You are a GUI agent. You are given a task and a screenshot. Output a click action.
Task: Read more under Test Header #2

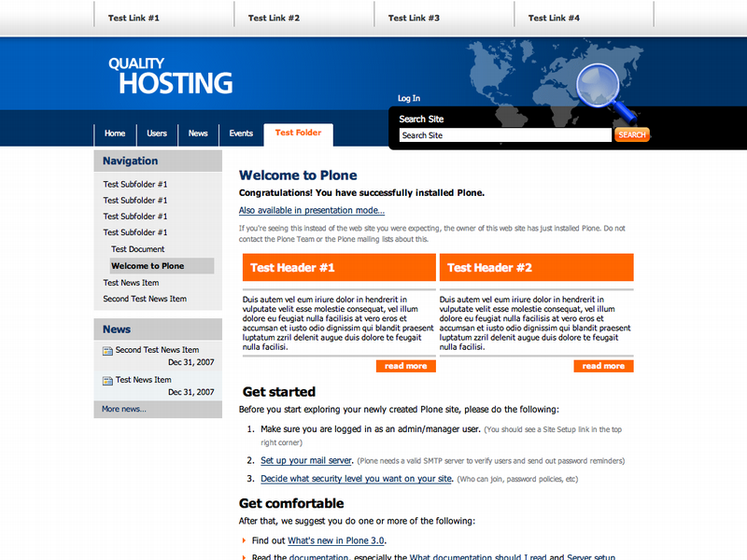(x=603, y=366)
